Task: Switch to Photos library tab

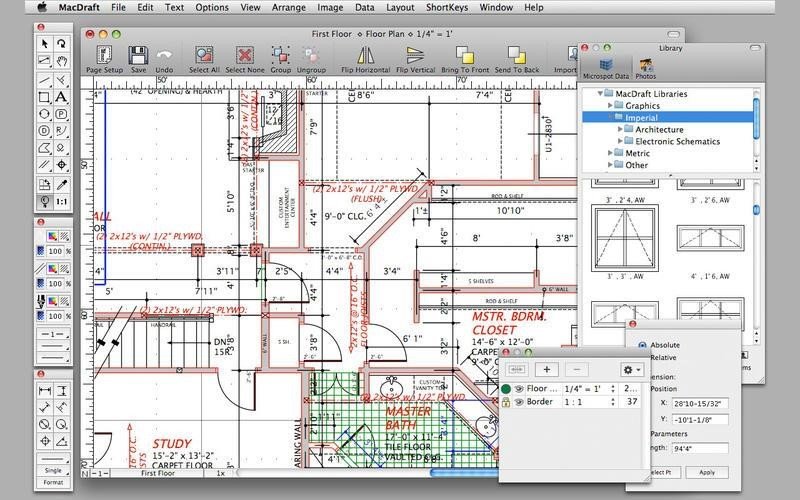Action: coord(645,68)
